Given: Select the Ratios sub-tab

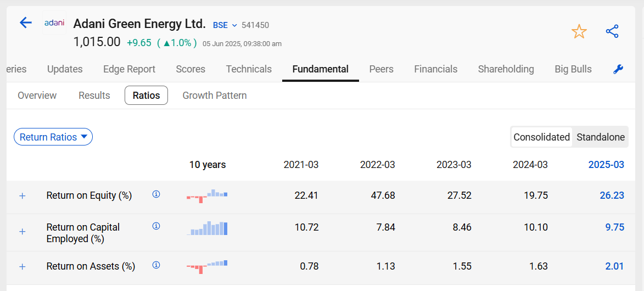Looking at the screenshot, I should [x=146, y=96].
